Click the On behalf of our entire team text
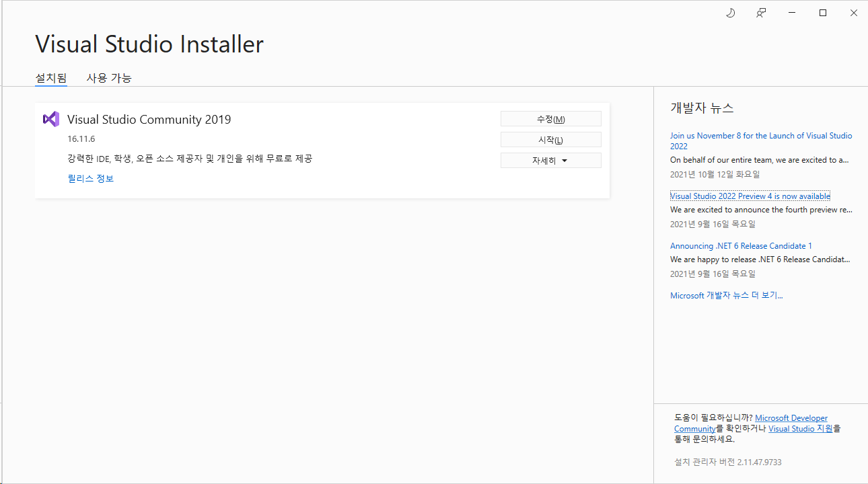 coord(760,160)
